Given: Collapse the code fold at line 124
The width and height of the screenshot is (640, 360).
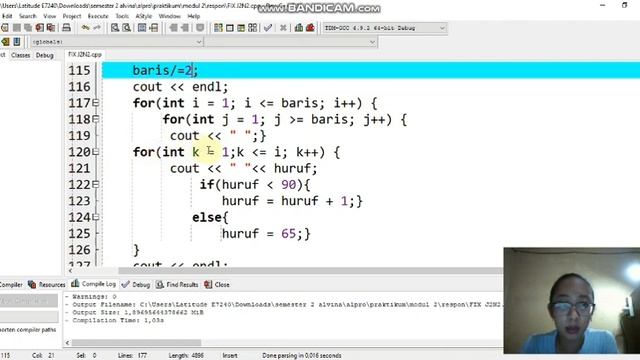Looking at the screenshot, I should [96, 217].
